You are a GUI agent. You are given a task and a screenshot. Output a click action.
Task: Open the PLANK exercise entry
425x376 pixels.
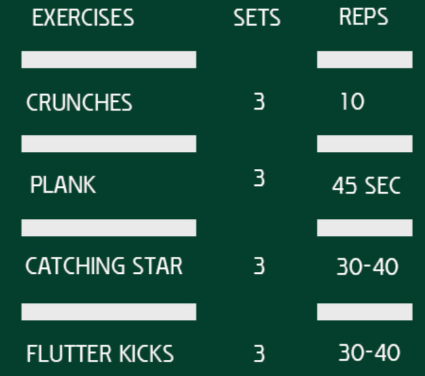coord(63,185)
